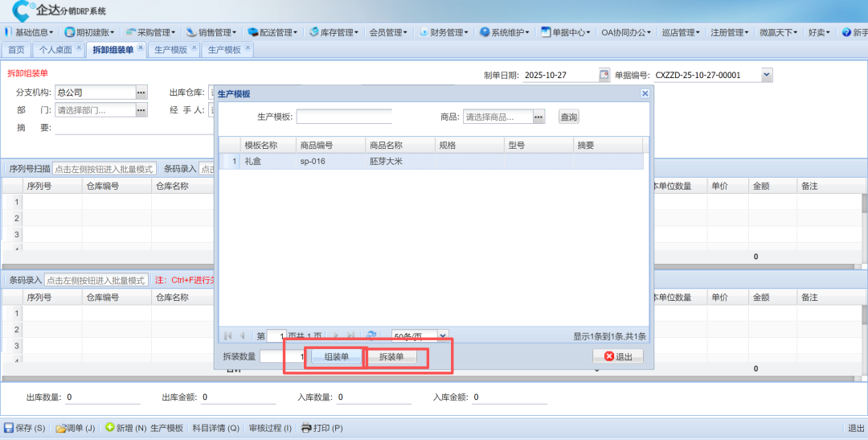Click the 商品 selection field in dialog
This screenshot has height=440, width=868.
tap(498, 117)
